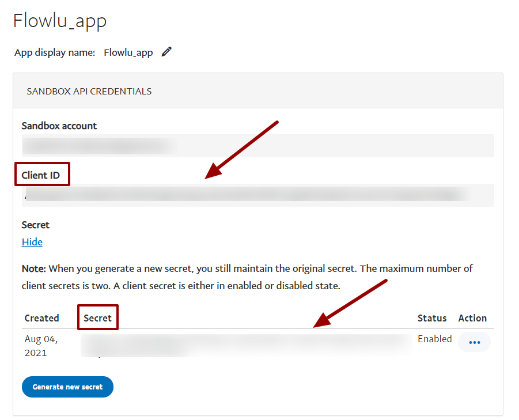The height and width of the screenshot is (420, 519).
Task: Click the Client ID label
Action: 41,175
